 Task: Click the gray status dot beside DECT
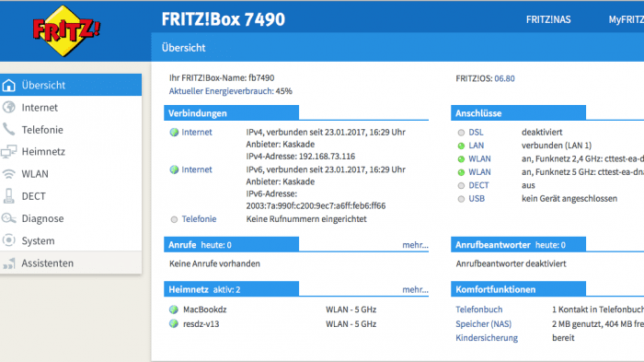(461, 185)
